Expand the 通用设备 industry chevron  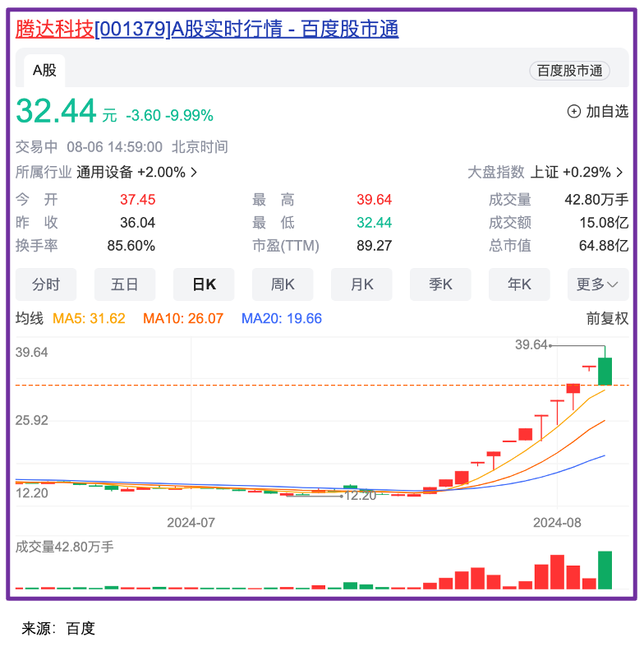coord(194,173)
